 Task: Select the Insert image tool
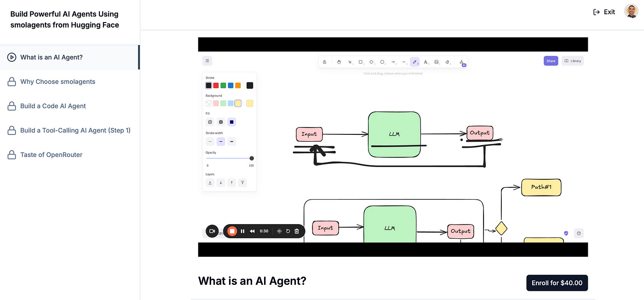437,62
